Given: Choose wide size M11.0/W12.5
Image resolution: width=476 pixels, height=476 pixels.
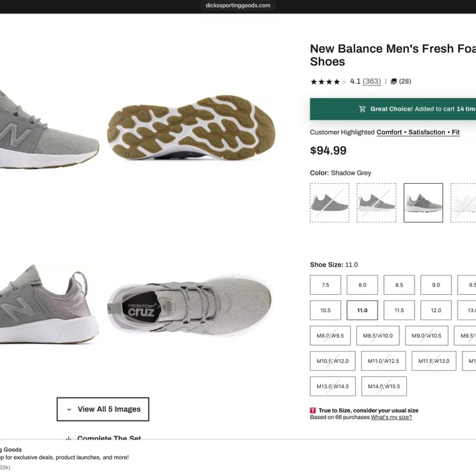Looking at the screenshot, I should (384, 361).
